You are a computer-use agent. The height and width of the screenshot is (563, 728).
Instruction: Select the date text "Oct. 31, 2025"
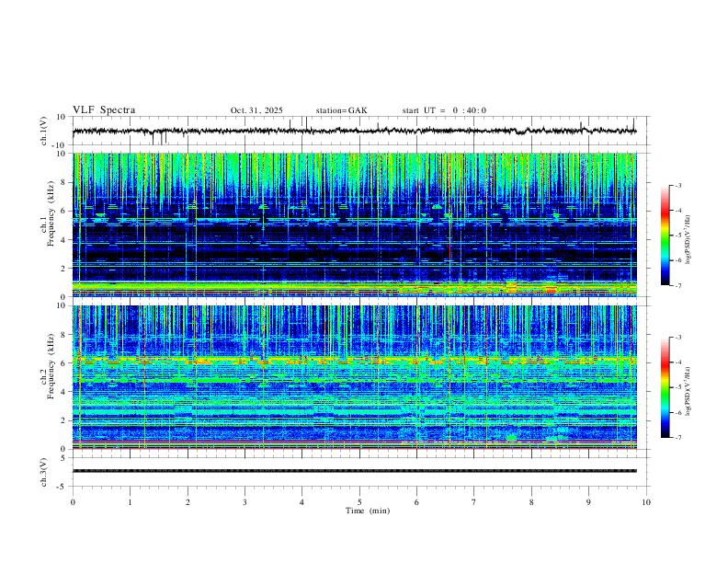click(x=256, y=110)
